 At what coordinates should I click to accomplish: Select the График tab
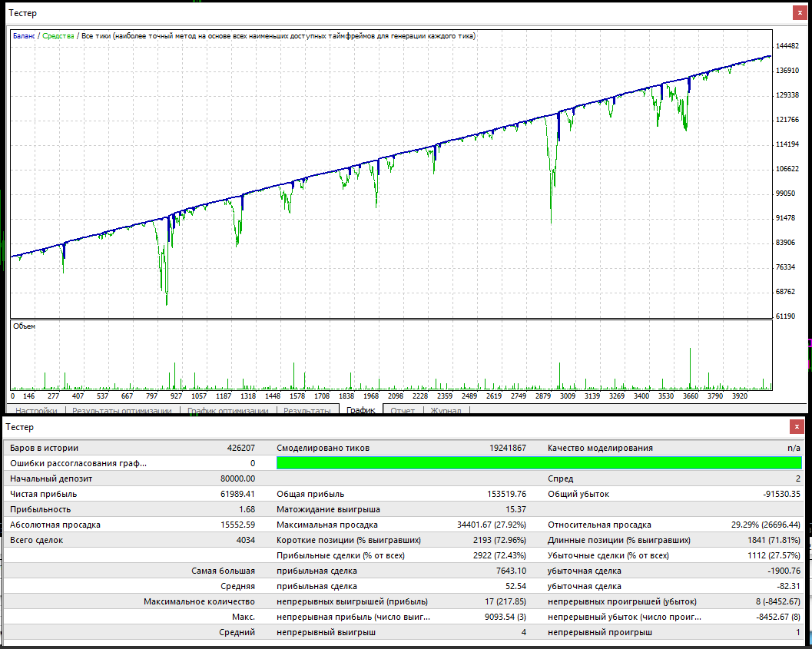click(x=361, y=410)
